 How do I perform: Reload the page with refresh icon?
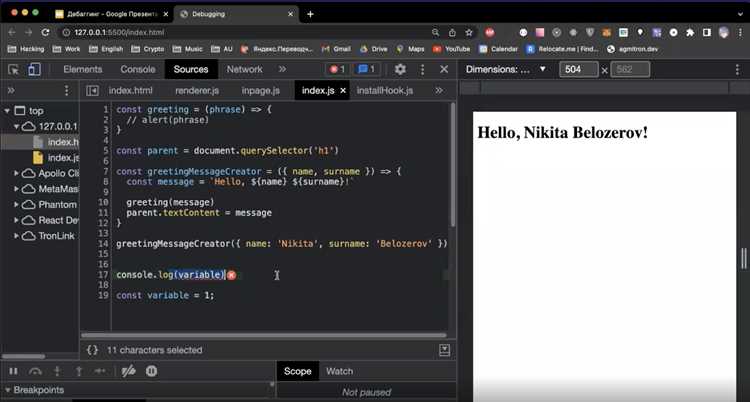click(45, 33)
